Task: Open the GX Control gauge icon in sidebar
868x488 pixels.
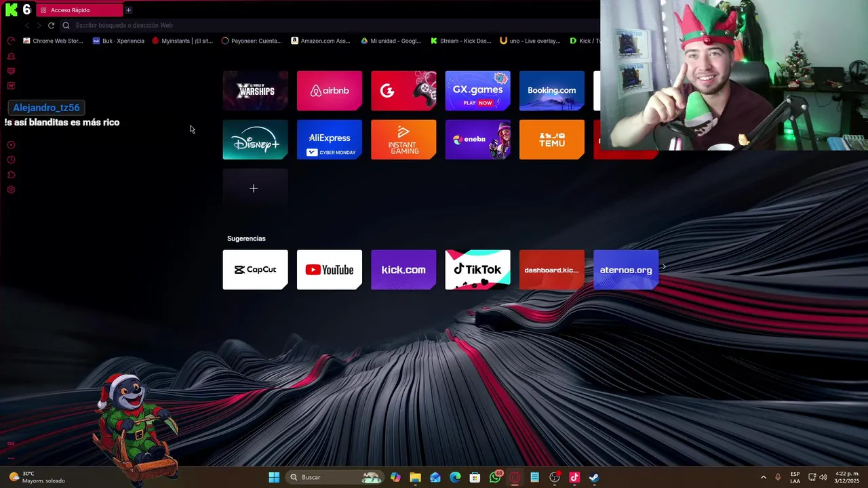Action: coord(11,41)
